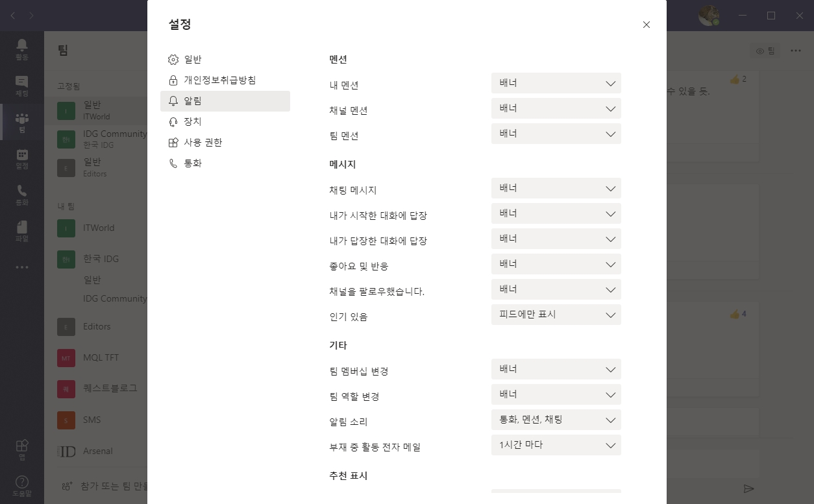Open the 일정 (Calendar) sidebar icon
Image resolution: width=814 pixels, height=504 pixels.
22,158
